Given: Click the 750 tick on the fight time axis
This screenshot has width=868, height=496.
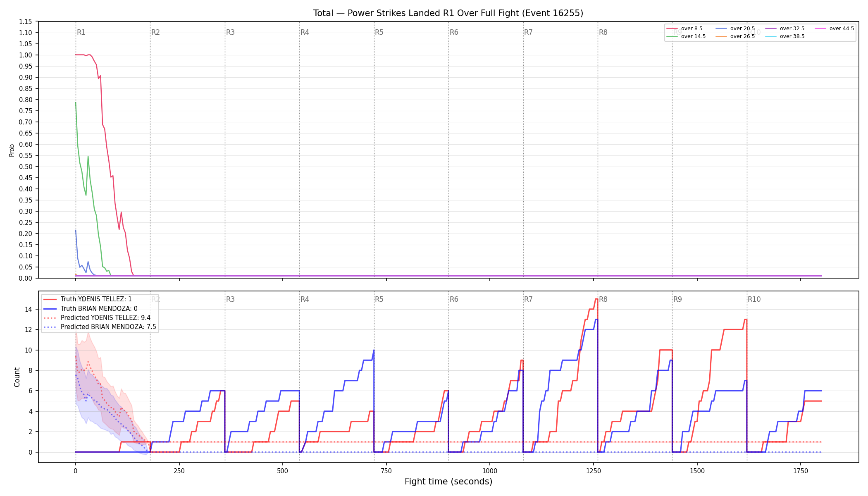Looking at the screenshot, I should (386, 471).
